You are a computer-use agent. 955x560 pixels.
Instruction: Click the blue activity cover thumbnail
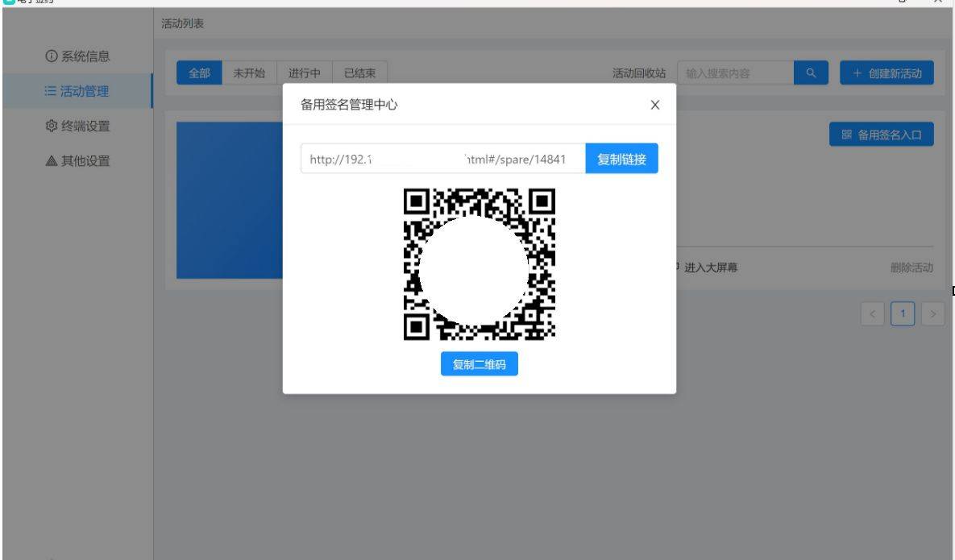[x=230, y=201]
